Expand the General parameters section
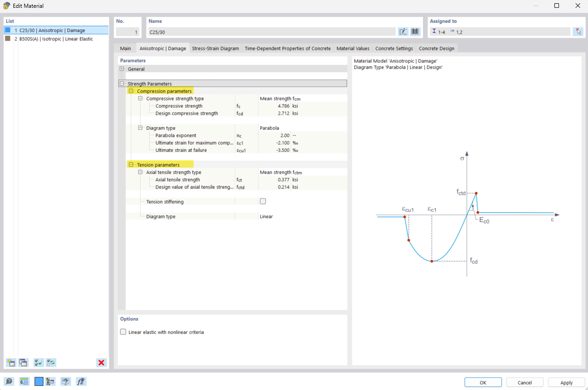 [x=122, y=68]
